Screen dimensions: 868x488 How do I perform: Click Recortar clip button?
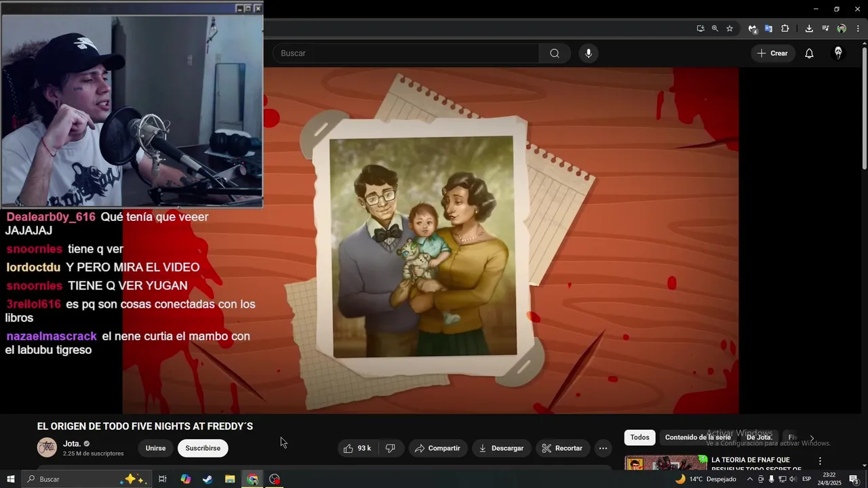point(563,448)
